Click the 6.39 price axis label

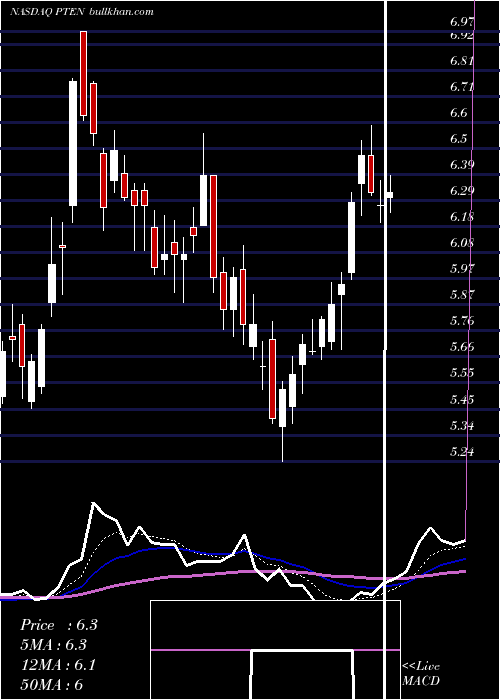(x=462, y=165)
